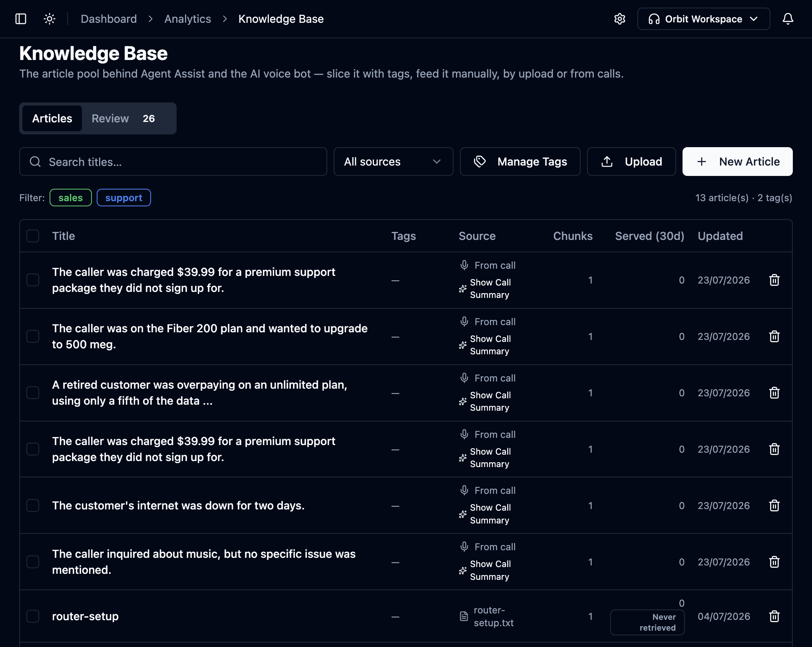Open 'A retired customer was overpaying' article
The image size is (812, 647).
click(200, 393)
